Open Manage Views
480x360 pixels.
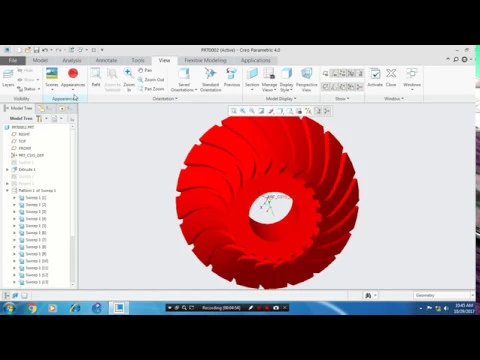click(269, 79)
